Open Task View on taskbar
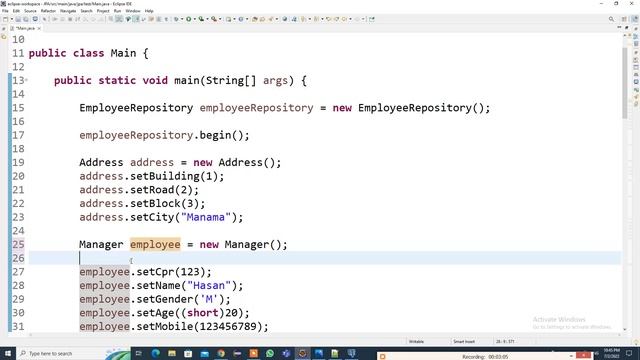This screenshot has height=360, width=640. pos(139,353)
